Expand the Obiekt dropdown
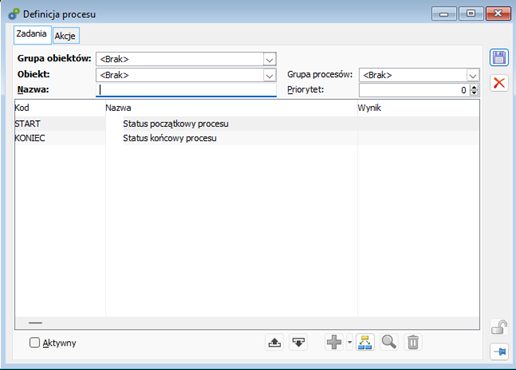Screen dimensions: 516x370 click(269, 76)
